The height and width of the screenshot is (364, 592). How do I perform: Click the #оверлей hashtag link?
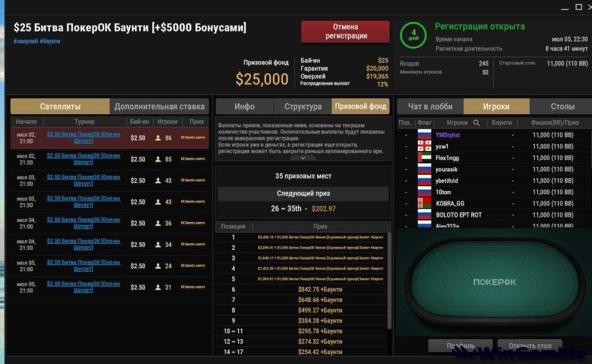coord(25,41)
